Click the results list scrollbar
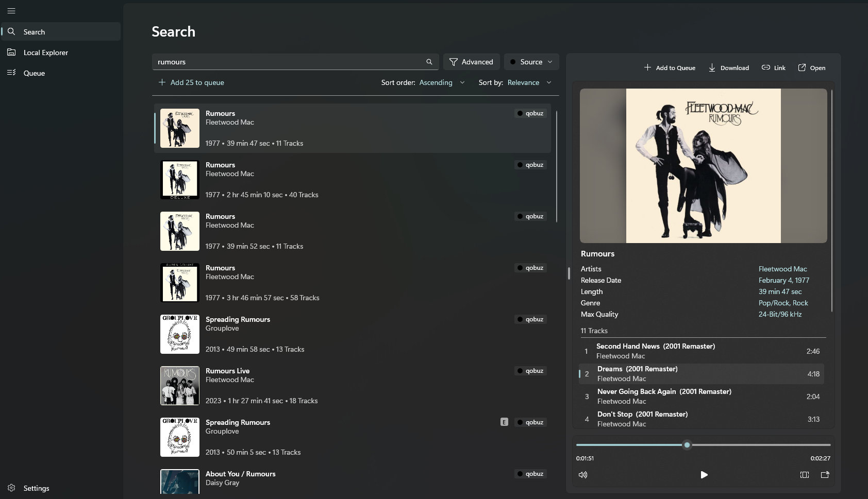The width and height of the screenshot is (868, 499). 557,166
